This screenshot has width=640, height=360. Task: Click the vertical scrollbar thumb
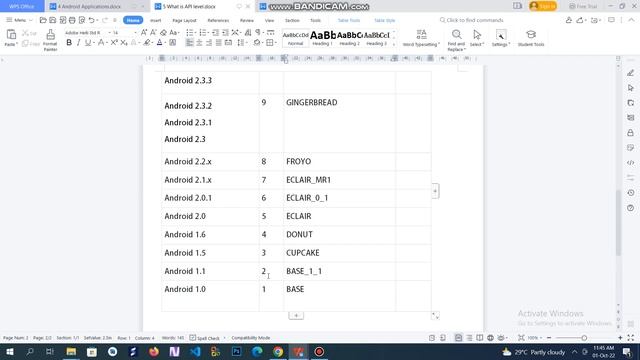pos(618,222)
